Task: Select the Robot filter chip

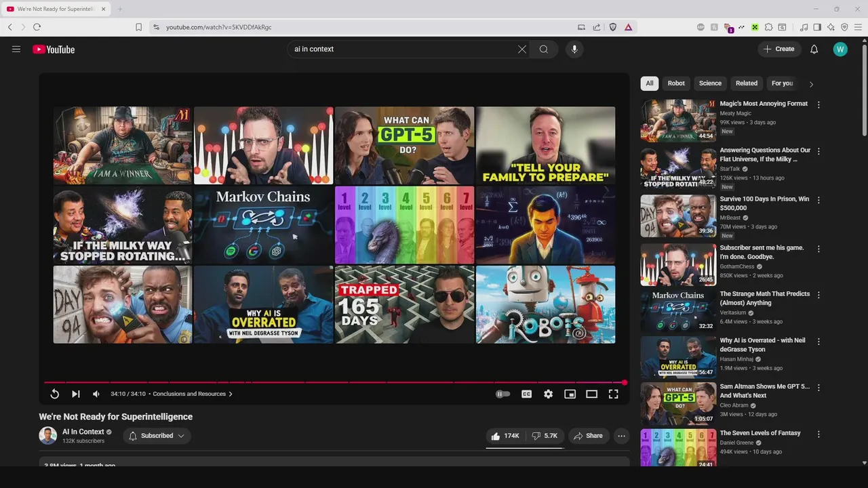Action: coord(676,83)
